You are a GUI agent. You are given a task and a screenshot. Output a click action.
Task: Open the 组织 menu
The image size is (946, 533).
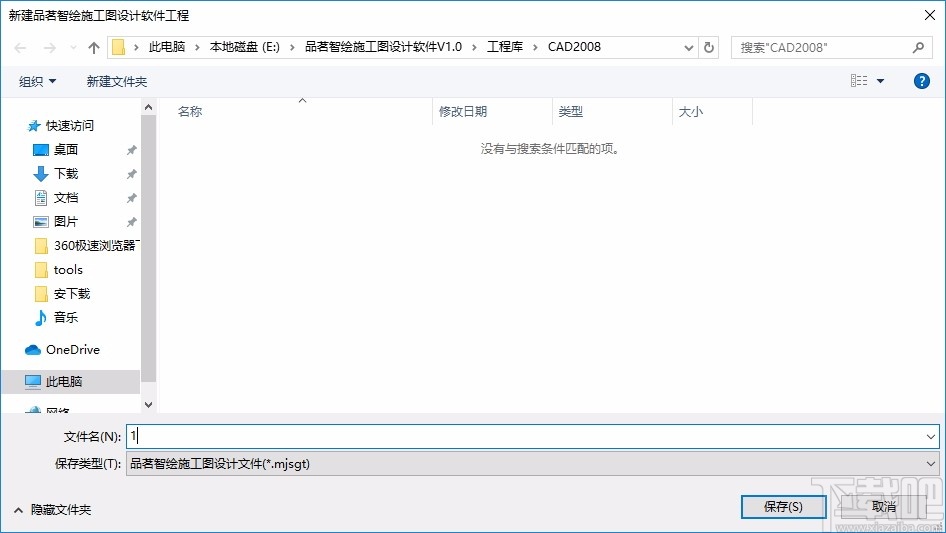pos(37,81)
